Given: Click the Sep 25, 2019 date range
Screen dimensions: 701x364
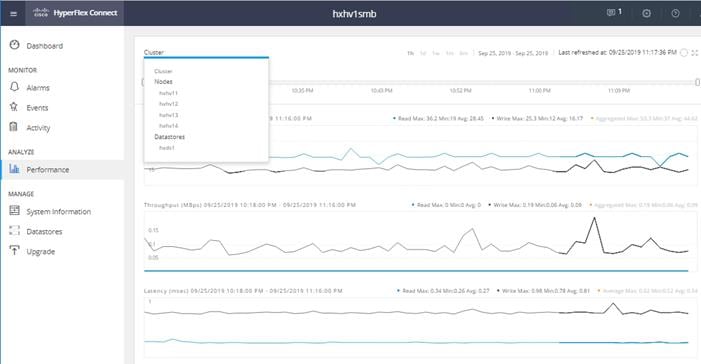Looking at the screenshot, I should pyautogui.click(x=513, y=53).
